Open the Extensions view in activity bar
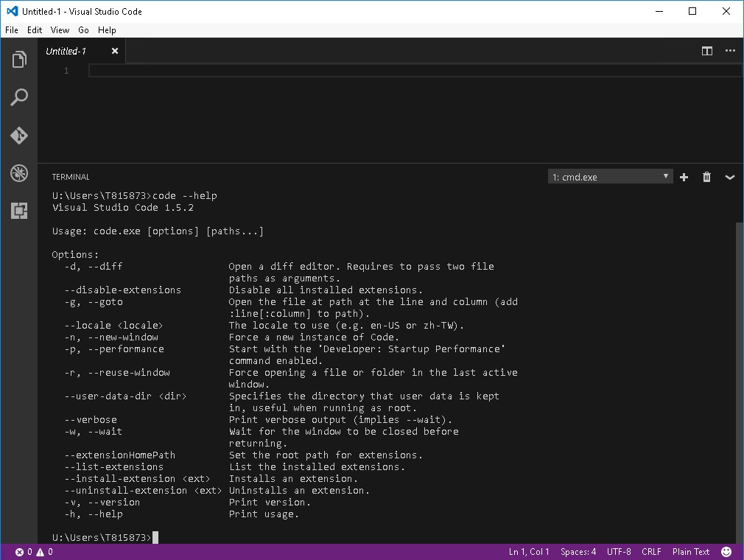The width and height of the screenshot is (744, 560). (x=19, y=211)
